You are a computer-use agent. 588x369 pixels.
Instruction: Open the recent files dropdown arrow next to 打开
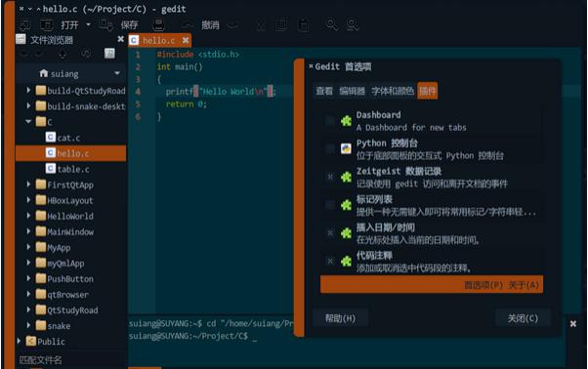(x=88, y=24)
